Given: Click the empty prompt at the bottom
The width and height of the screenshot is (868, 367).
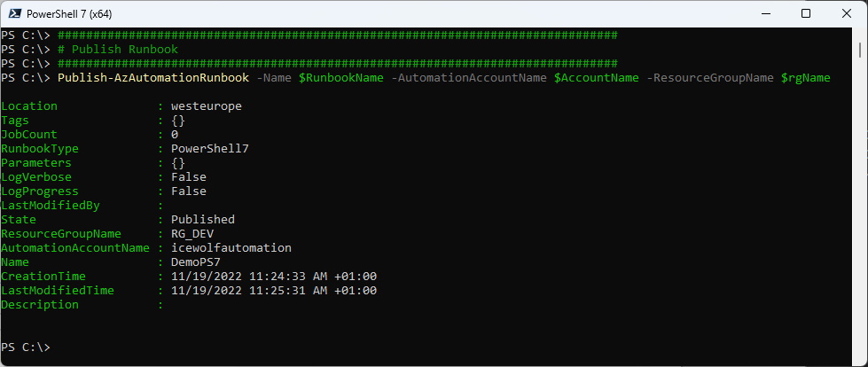Looking at the screenshot, I should point(26,347).
